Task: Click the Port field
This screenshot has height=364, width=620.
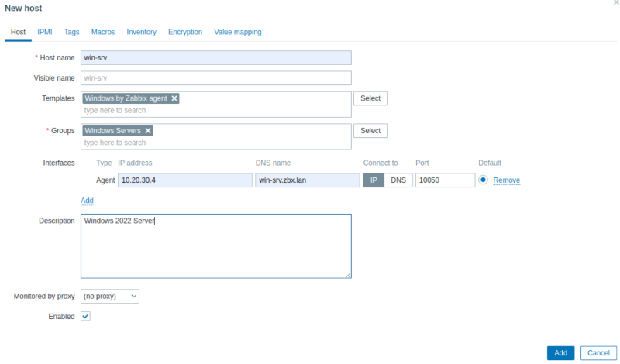Action: click(x=445, y=180)
